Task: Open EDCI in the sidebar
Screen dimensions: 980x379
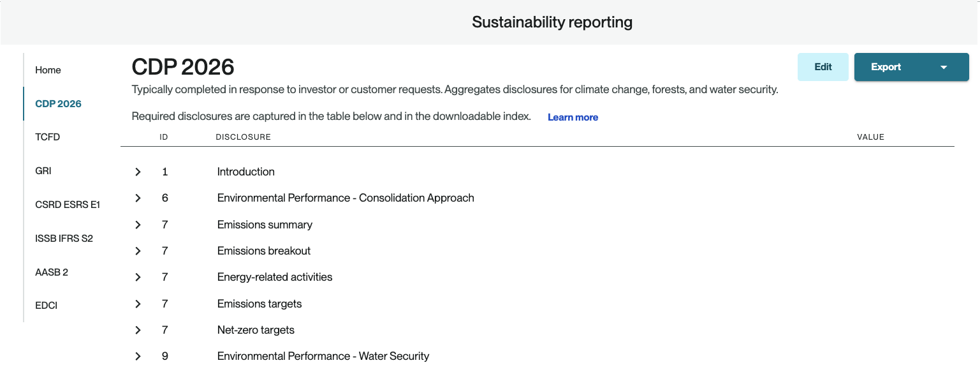Action: tap(46, 306)
